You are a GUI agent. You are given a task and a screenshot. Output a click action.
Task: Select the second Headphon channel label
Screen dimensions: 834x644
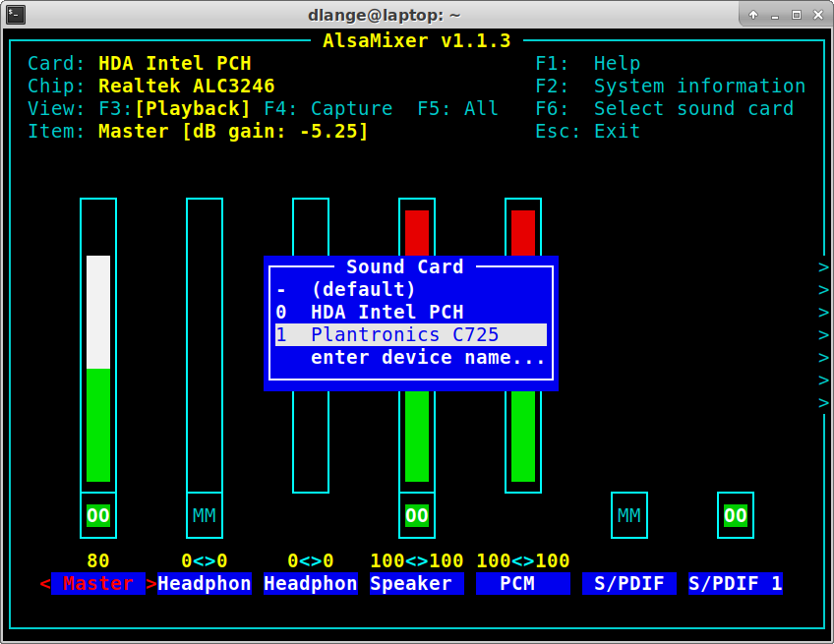[311, 583]
